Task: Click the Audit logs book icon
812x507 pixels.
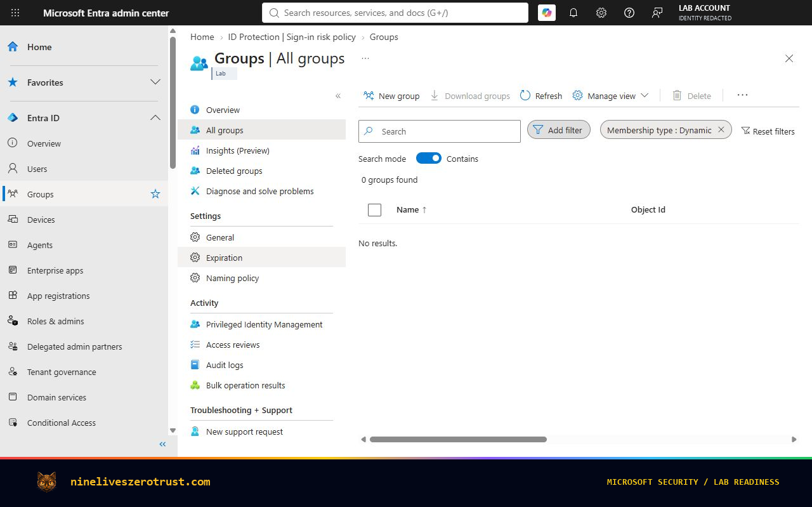Action: coord(195,365)
